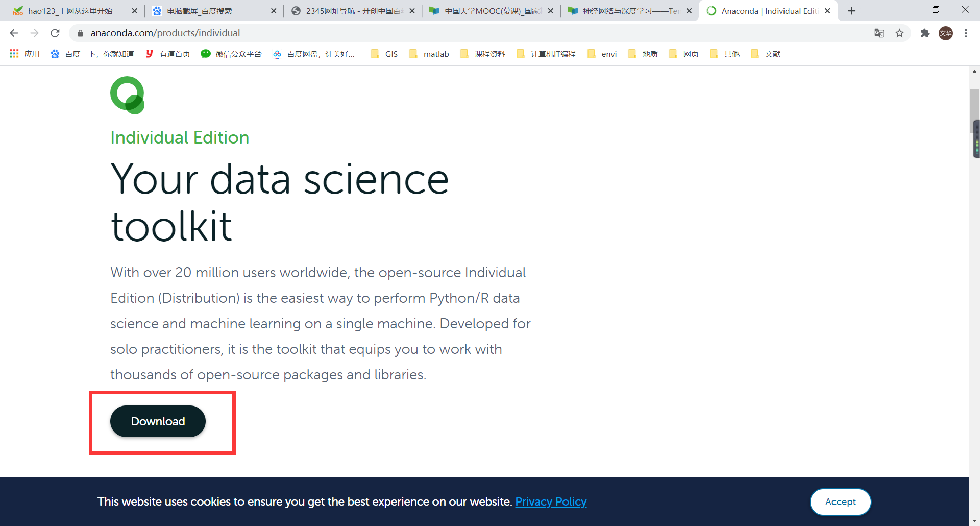The width and height of the screenshot is (980, 526).
Task: Expand the 网页 bookmark folder
Action: pyautogui.click(x=684, y=54)
